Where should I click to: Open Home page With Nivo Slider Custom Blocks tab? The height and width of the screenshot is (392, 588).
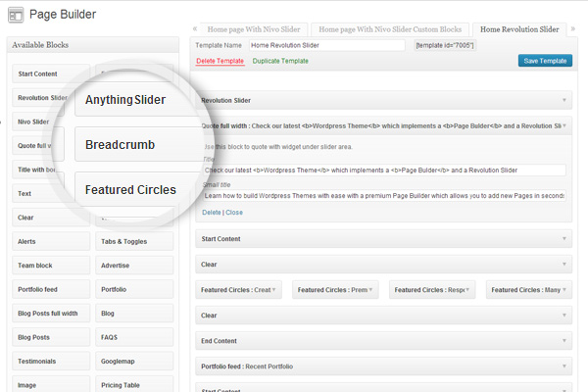(390, 29)
